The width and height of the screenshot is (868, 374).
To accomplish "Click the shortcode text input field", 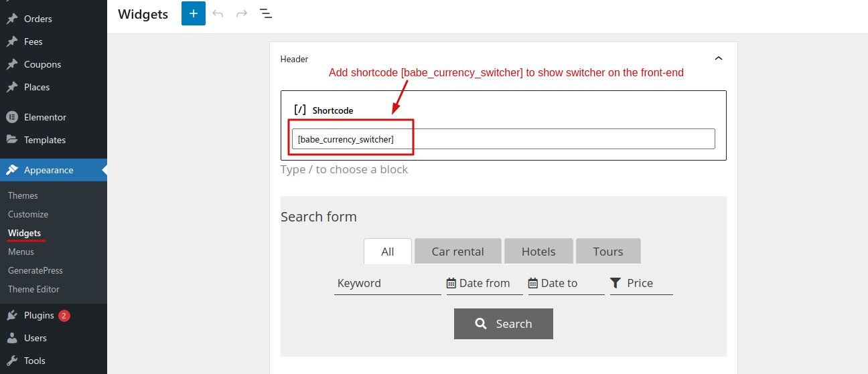I will point(504,139).
